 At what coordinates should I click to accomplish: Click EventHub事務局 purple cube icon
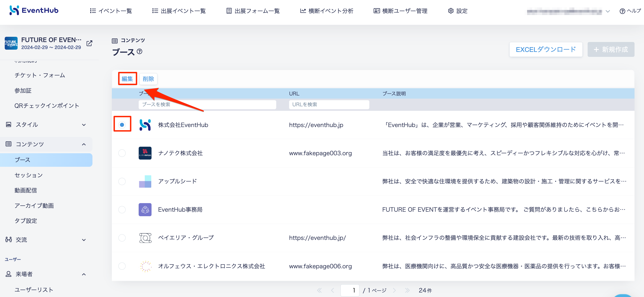[145, 209]
